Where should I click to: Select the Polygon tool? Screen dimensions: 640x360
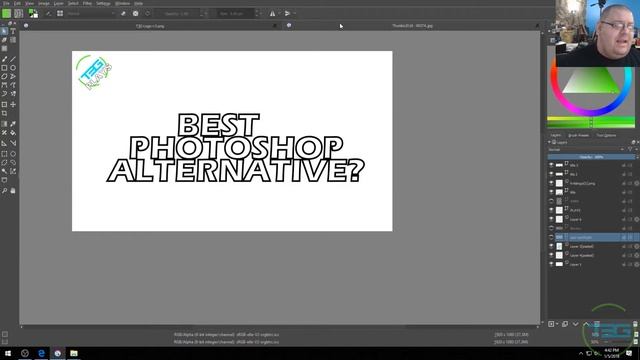[x=4, y=76]
